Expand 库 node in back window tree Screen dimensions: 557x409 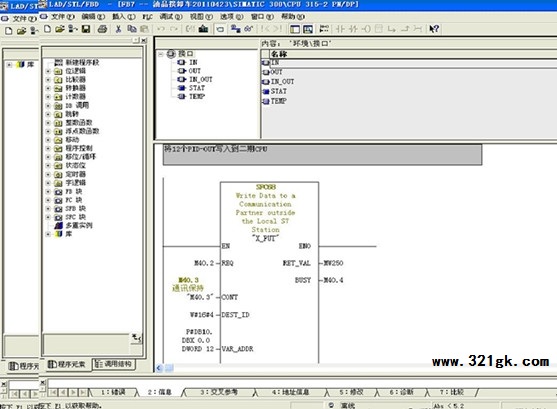tap(9, 65)
